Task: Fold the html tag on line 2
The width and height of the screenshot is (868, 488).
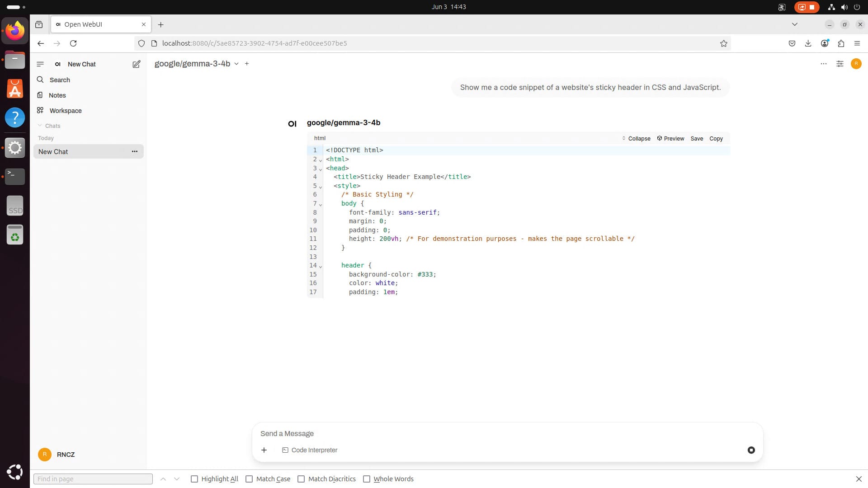Action: [x=321, y=160]
